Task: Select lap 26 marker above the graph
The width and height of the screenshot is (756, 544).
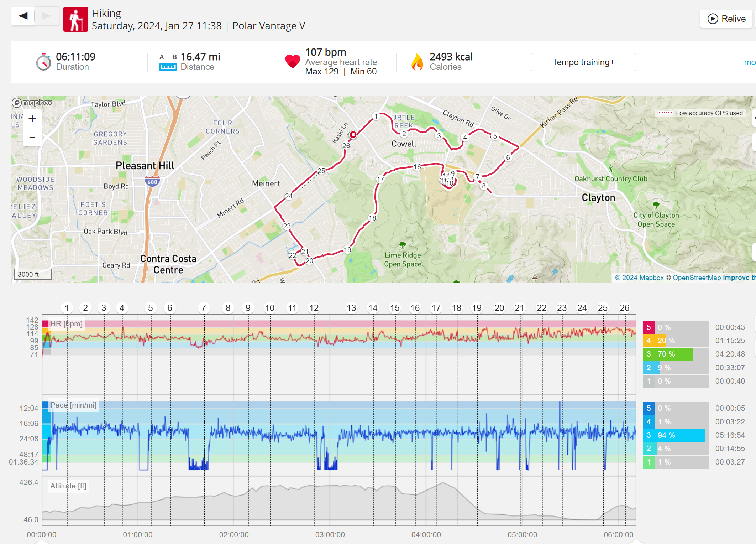Action: click(x=624, y=308)
